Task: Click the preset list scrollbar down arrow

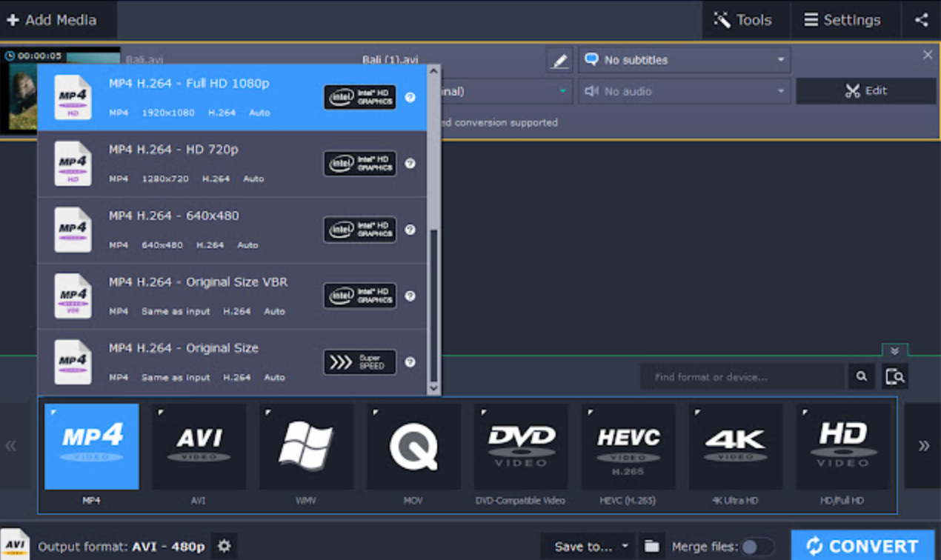Action: [433, 388]
